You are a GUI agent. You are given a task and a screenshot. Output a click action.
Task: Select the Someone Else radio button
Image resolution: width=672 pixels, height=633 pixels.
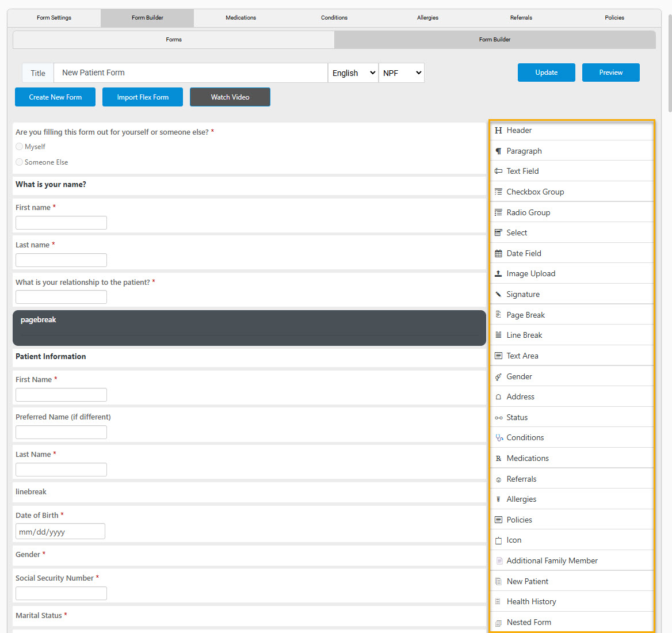tap(19, 162)
